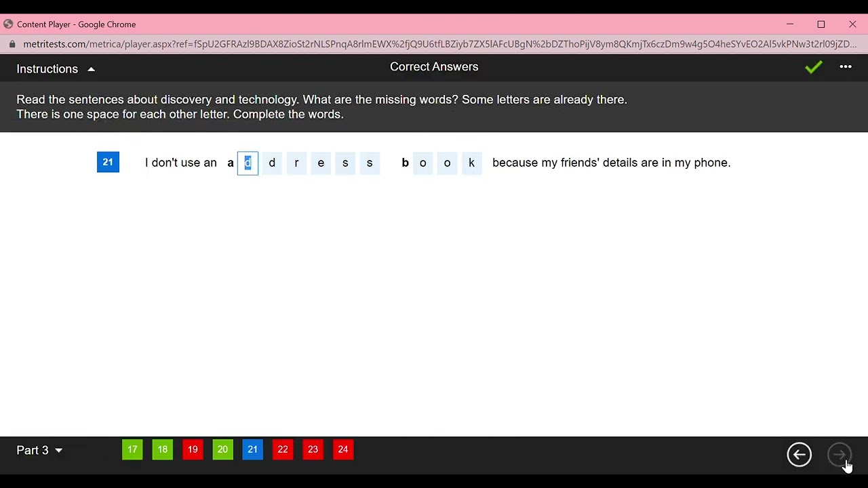
Task: Click the 'r' letter box in address
Action: 296,163
